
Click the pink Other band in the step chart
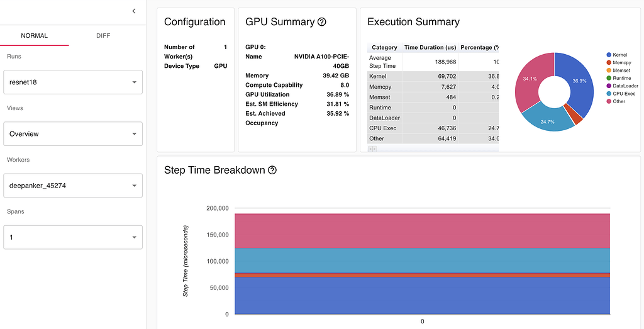pyautogui.click(x=422, y=230)
